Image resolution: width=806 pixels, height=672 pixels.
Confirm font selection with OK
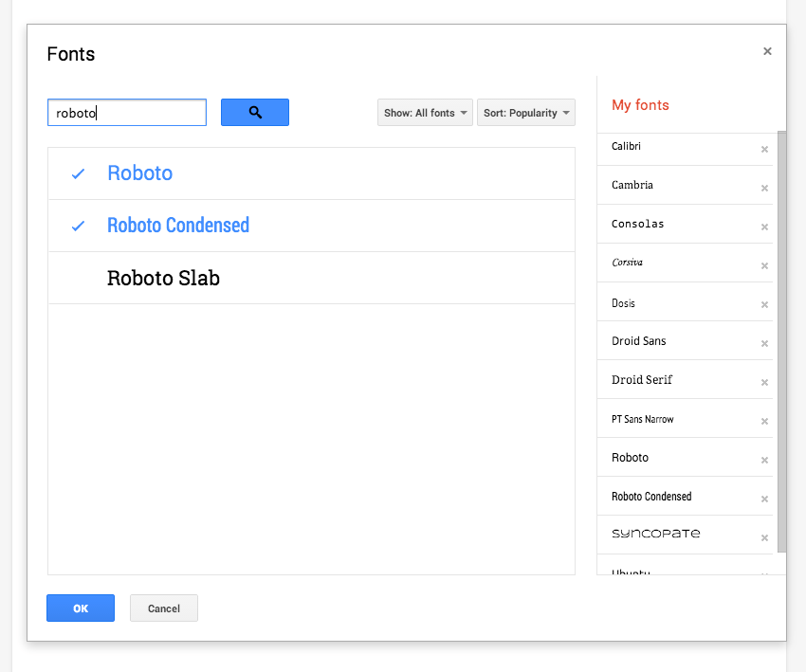pyautogui.click(x=80, y=608)
